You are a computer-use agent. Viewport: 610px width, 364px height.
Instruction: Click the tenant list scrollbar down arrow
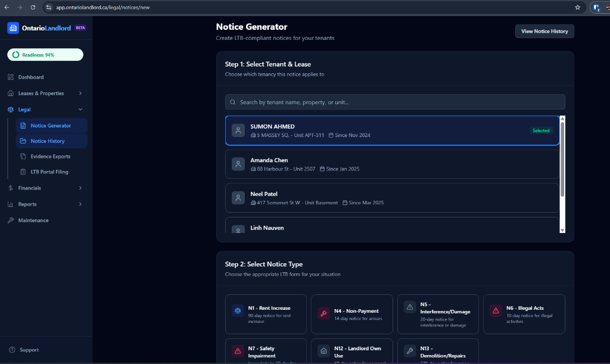tap(562, 230)
